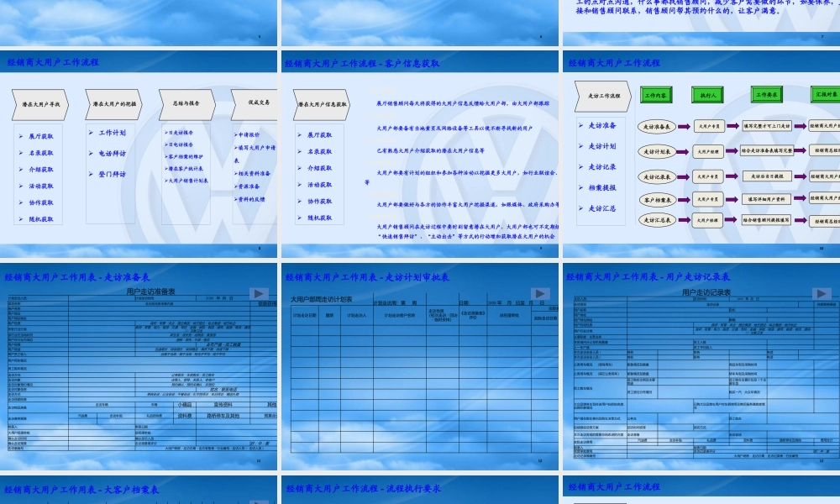
Task: Select the 潜在大用户寻找 chevron shape
Action: coord(40,104)
